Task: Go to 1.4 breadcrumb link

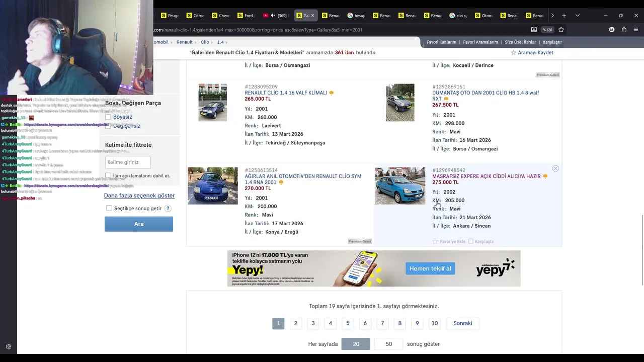Action: pos(220,42)
